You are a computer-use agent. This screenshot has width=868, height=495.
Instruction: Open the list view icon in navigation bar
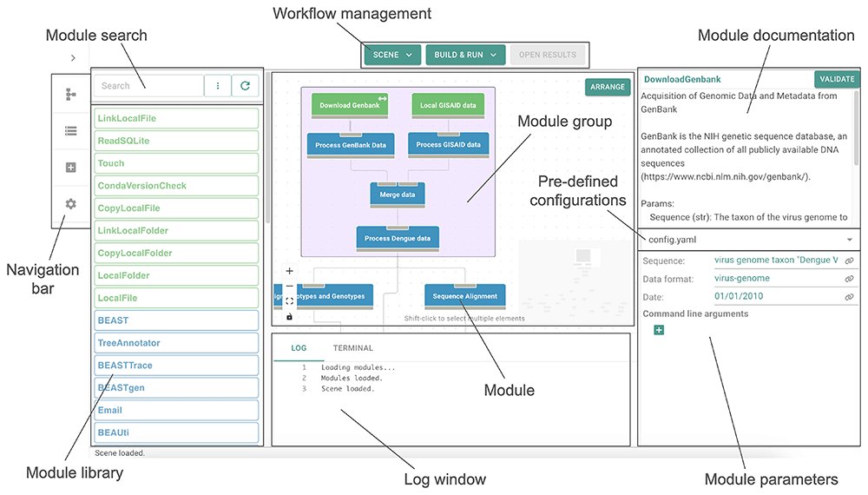pyautogui.click(x=71, y=131)
